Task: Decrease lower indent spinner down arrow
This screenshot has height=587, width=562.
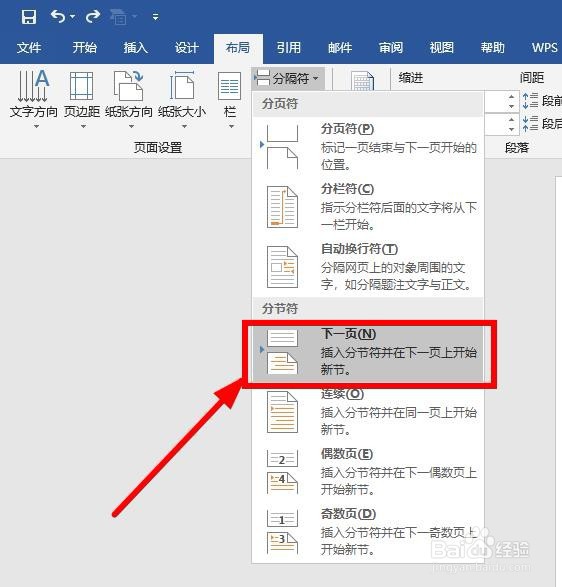Action: 511,129
